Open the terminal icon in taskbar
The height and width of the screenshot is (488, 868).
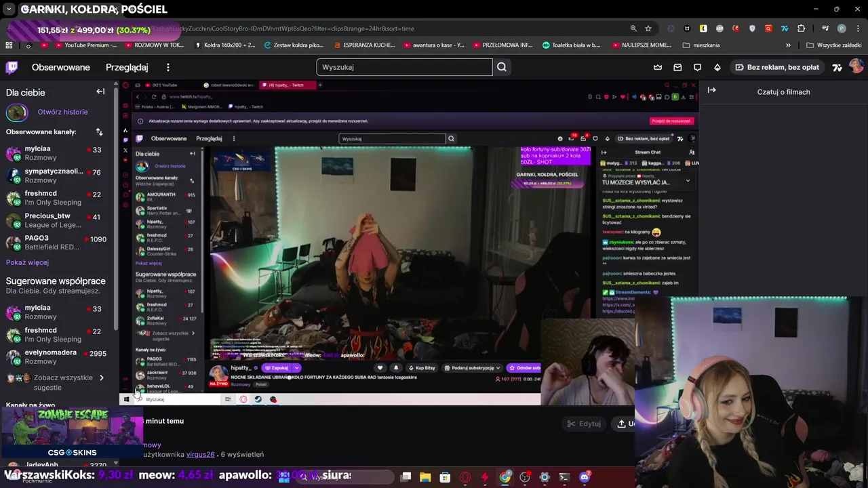564,477
